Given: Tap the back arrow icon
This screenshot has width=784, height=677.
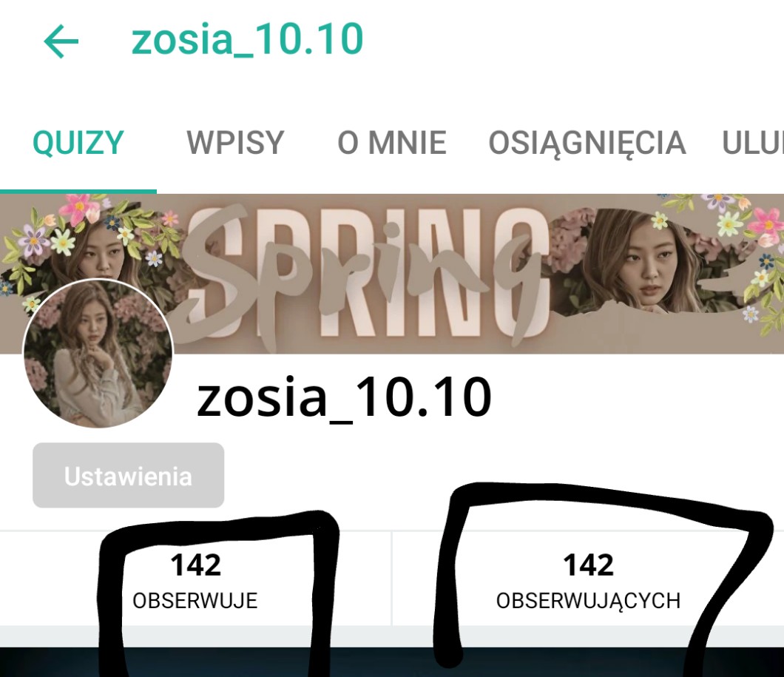Looking at the screenshot, I should tap(61, 41).
